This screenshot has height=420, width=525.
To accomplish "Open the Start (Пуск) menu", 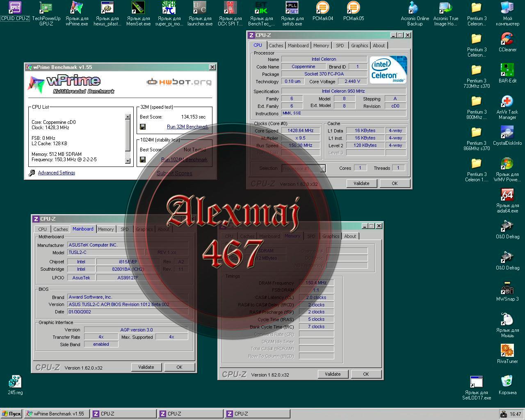I will coord(11,414).
